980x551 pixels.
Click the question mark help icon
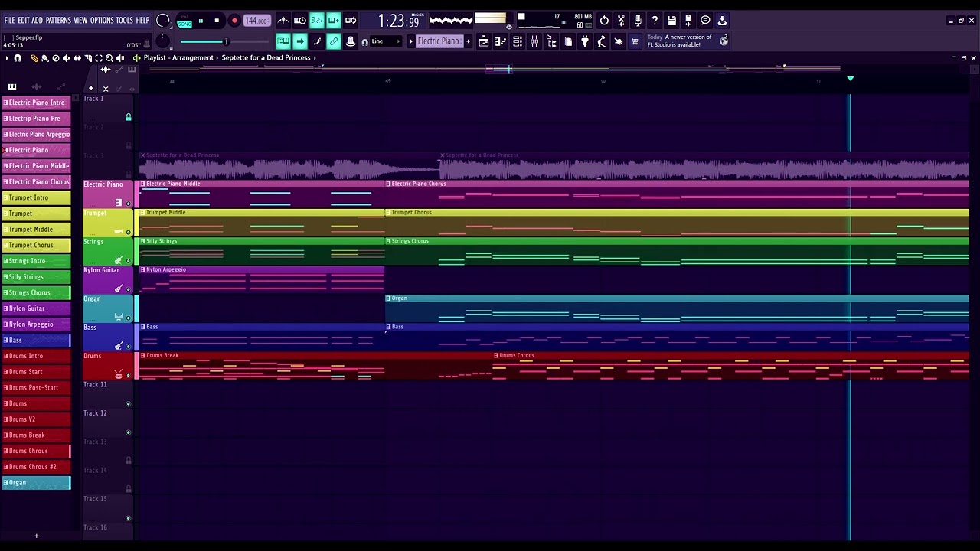(655, 21)
